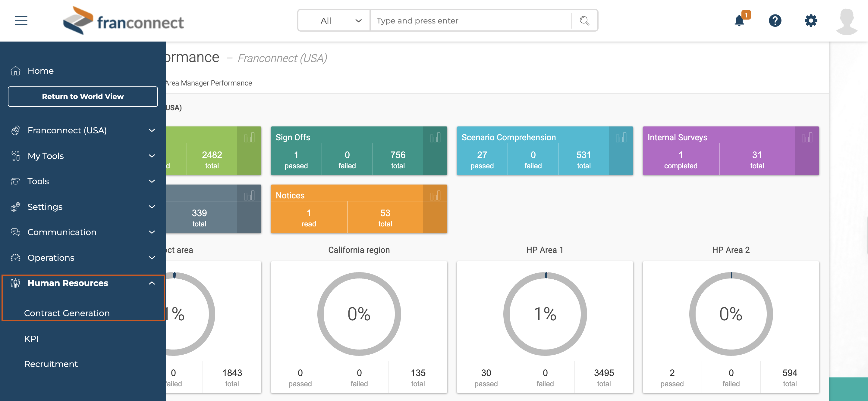Open the Sign Offs chart icon
The height and width of the screenshot is (401, 868).
pyautogui.click(x=435, y=137)
